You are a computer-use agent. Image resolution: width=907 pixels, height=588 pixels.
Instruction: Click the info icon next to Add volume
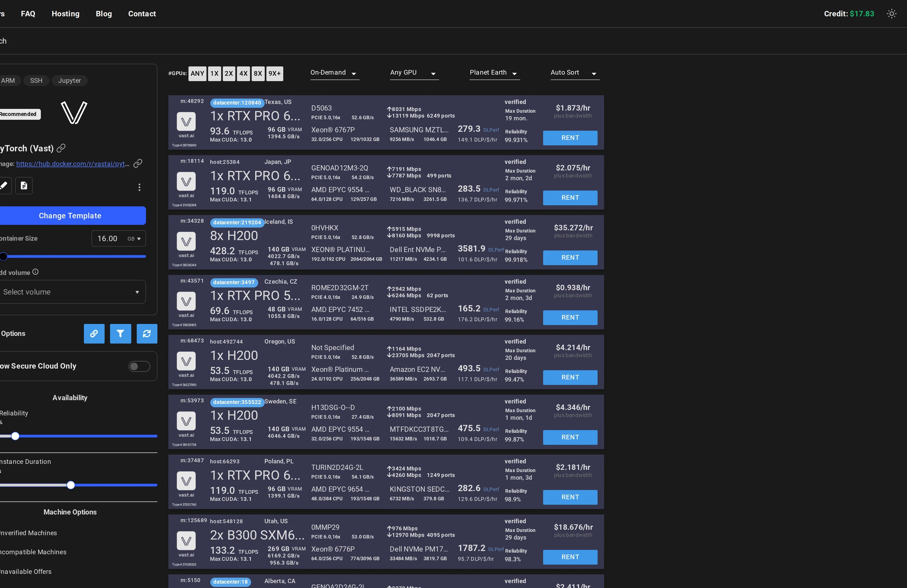point(35,272)
